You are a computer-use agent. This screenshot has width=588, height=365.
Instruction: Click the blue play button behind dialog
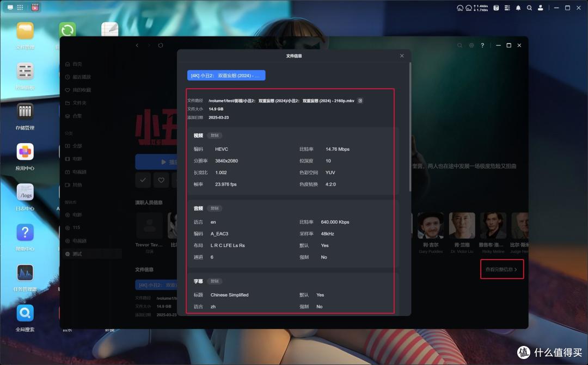(156, 162)
